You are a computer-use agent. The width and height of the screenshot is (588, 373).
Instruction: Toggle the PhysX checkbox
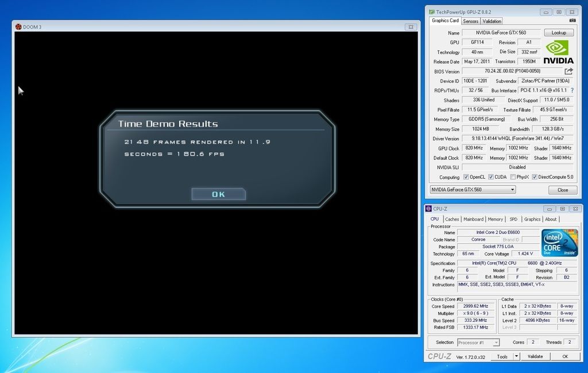point(513,177)
